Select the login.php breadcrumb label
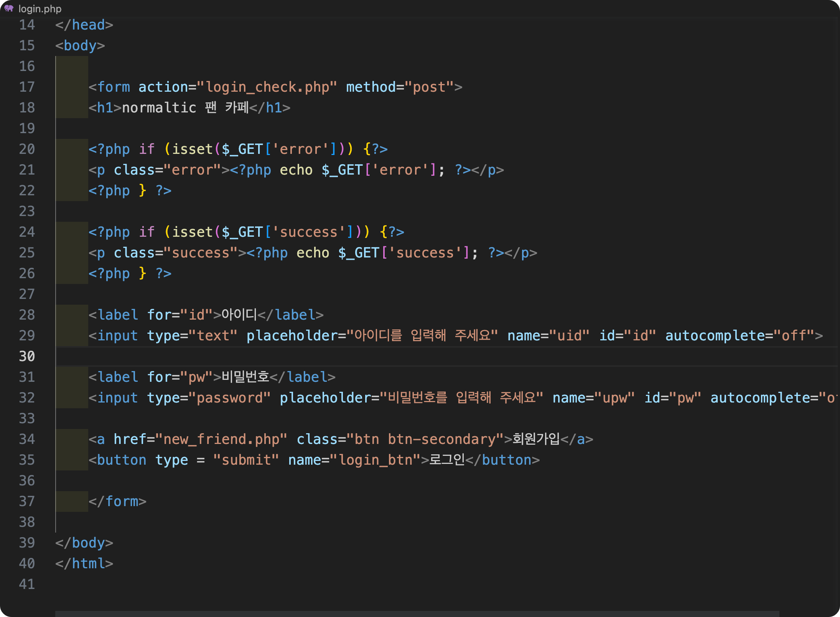840x617 pixels. [x=40, y=8]
